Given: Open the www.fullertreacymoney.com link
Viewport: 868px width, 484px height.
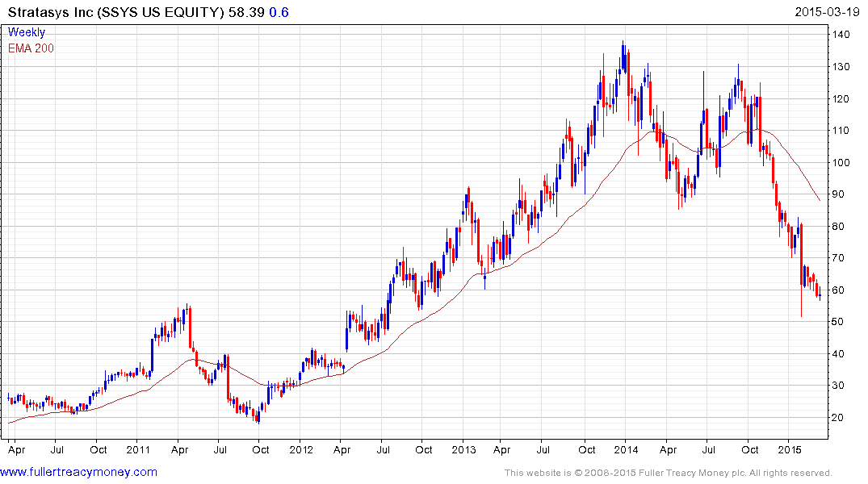Looking at the screenshot, I should point(78,472).
